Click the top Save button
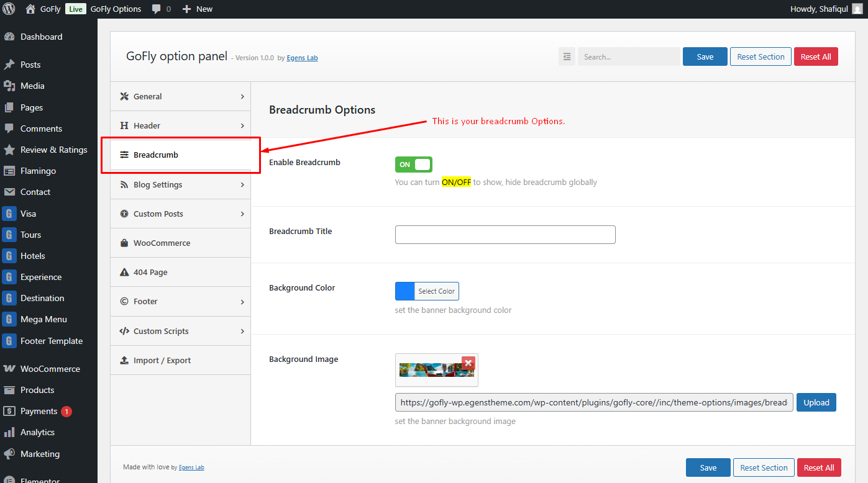 (705, 56)
